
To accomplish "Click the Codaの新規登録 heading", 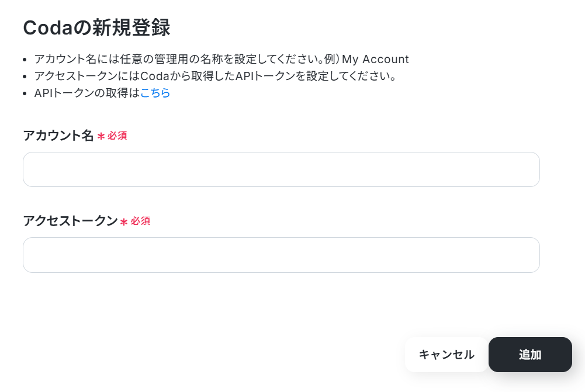I will coord(96,27).
